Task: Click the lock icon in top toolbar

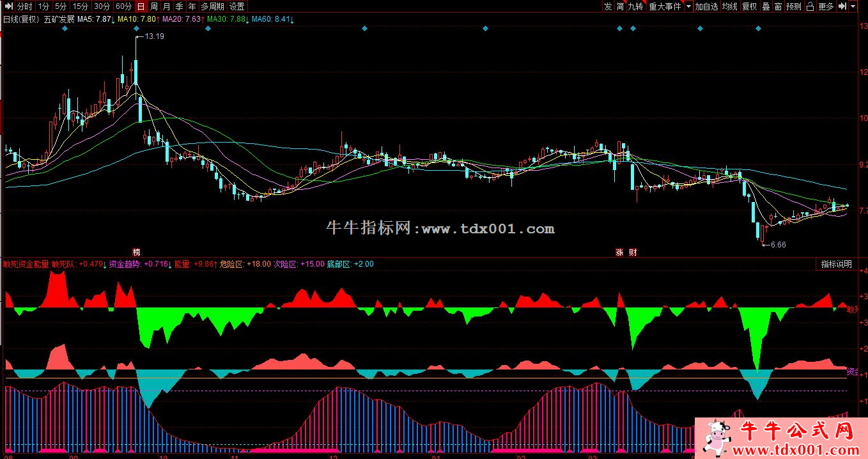Action: [810, 6]
